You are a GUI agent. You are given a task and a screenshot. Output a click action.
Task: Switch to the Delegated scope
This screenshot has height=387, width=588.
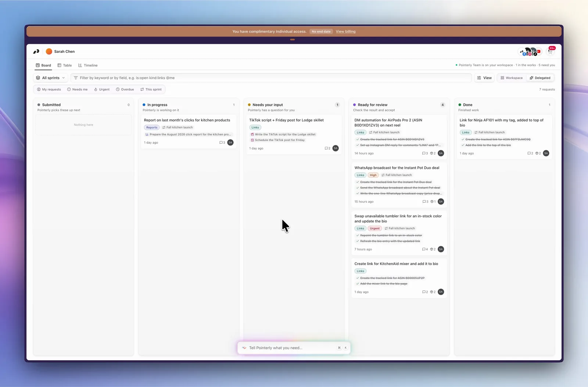tap(540, 78)
